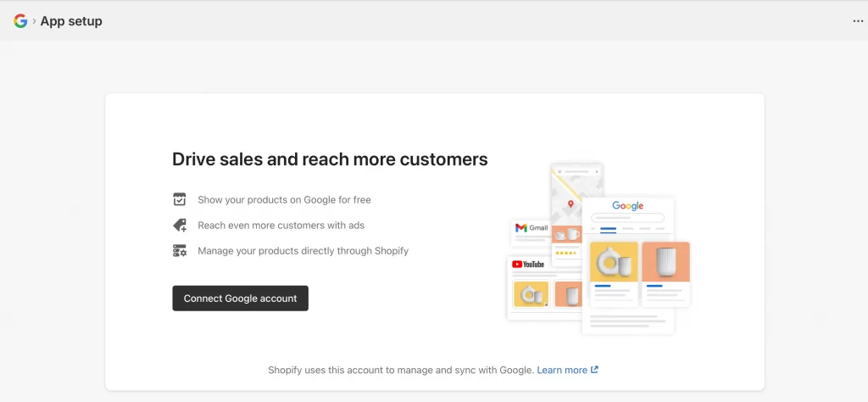Viewport: 868px width, 402px height.
Task: Click the red map pin in illustration
Action: coord(570,204)
